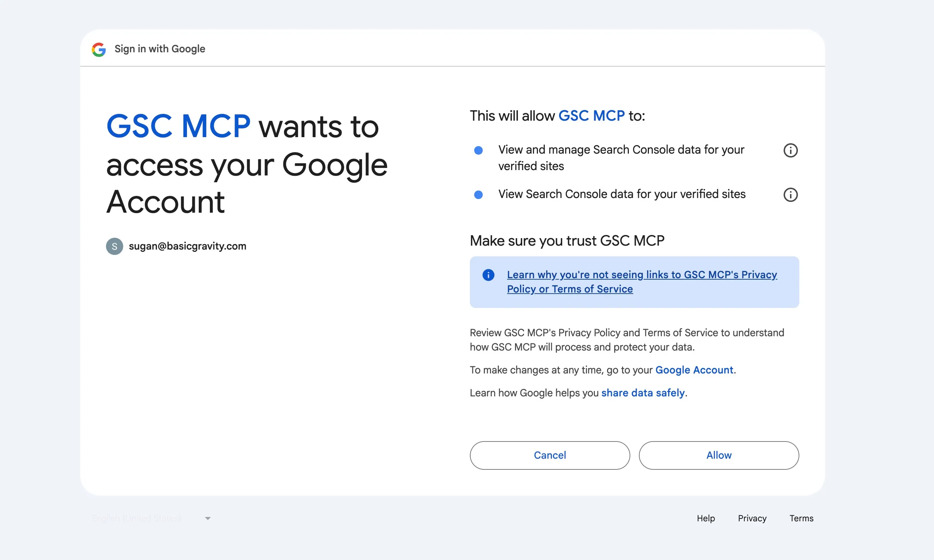Open the Terms footer link
Screen dimensions: 934x560
pyautogui.click(x=801, y=518)
